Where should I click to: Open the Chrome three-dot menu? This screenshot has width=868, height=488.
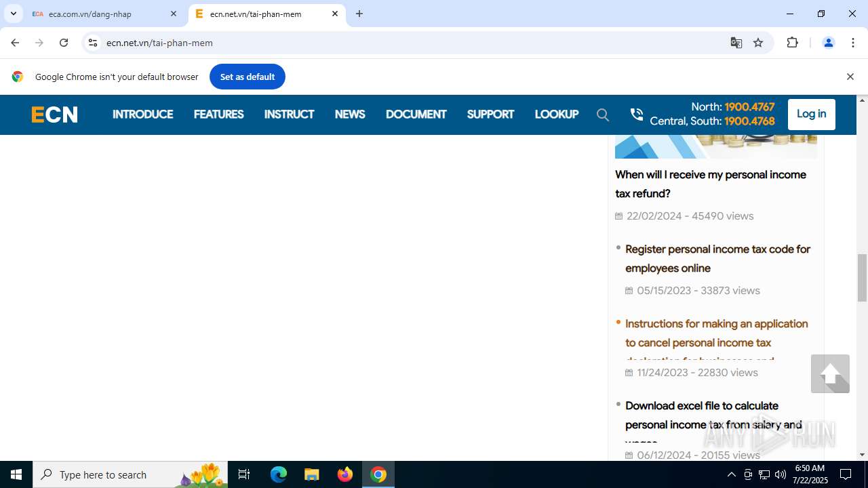click(853, 43)
